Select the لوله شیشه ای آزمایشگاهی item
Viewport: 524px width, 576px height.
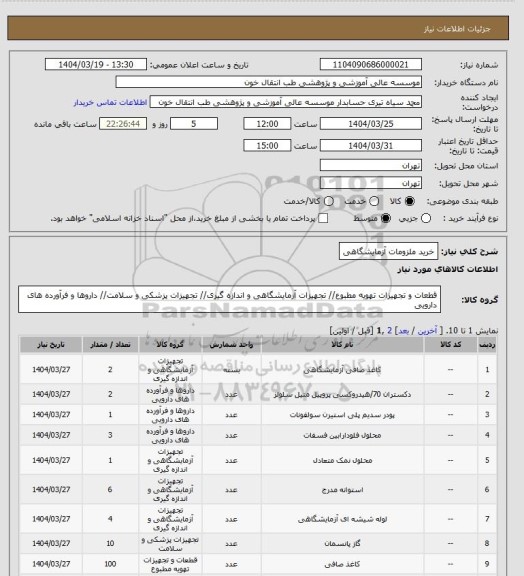pos(342,519)
